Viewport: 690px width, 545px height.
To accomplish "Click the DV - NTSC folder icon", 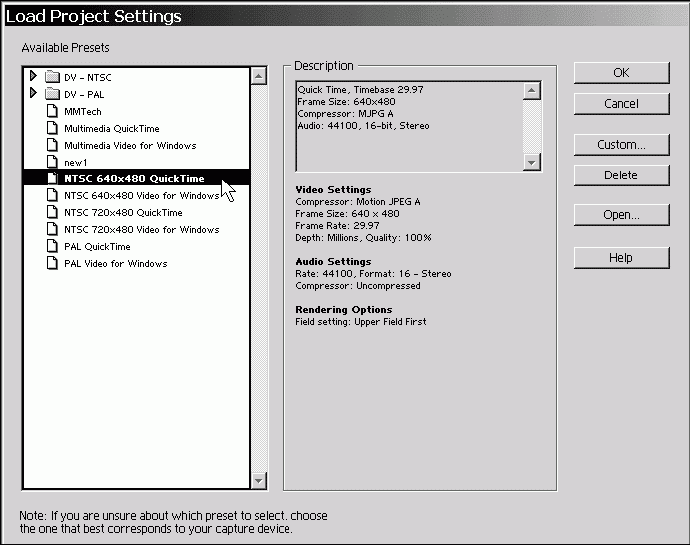I will (x=52, y=77).
